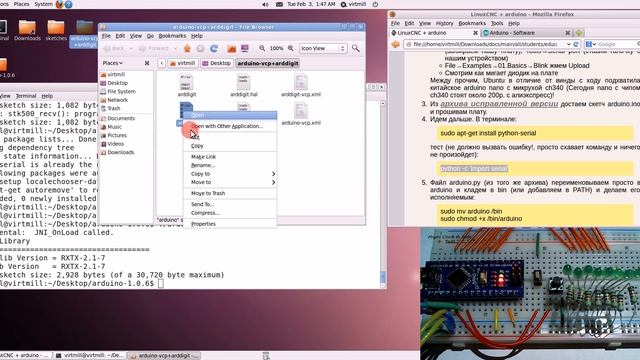This screenshot has width=640, height=360.
Task: Click the Stop loading icon in file browser
Action: click(200, 48)
